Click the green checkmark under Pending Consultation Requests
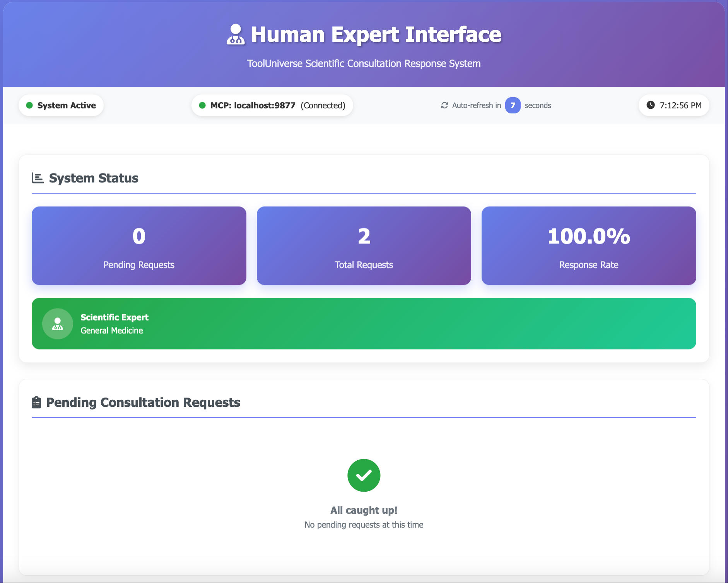 [x=364, y=475]
